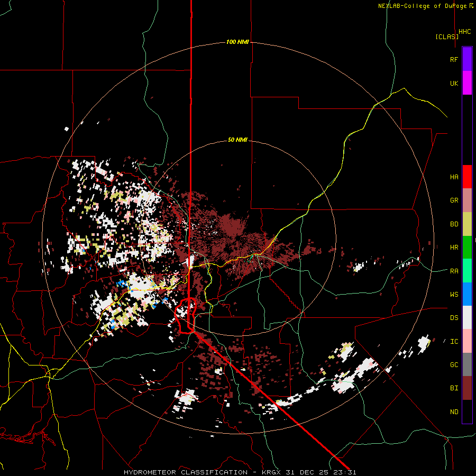Click the GC gray legend swatch
This screenshot has height=476, width=476.
[467, 364]
